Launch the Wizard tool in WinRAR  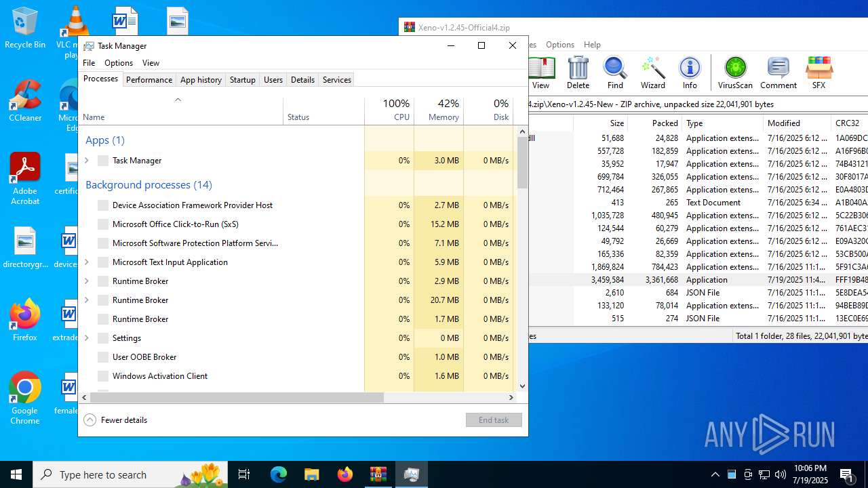[x=652, y=73]
